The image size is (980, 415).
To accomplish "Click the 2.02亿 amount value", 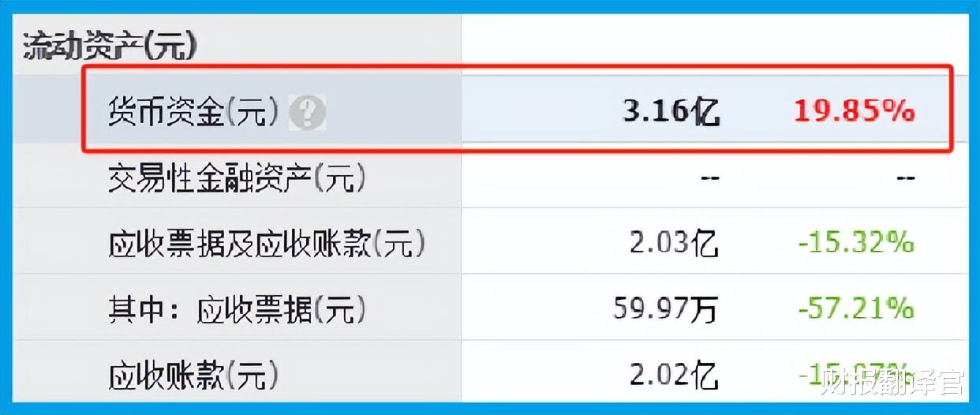I will click(x=674, y=375).
